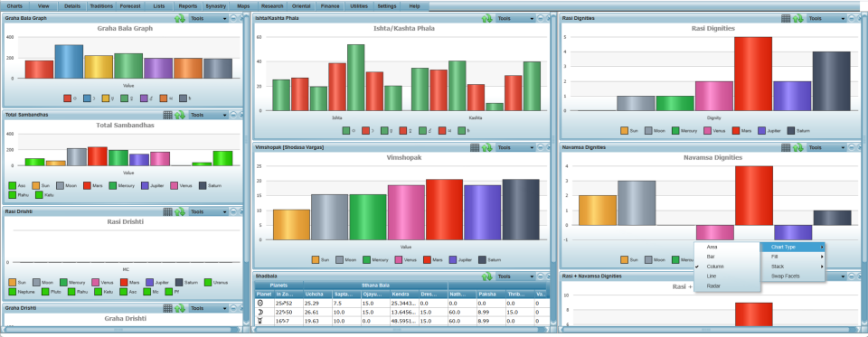The image size is (868, 337).
Task: Refresh the Ishta/Kashta Phala panel
Action: click(x=486, y=18)
